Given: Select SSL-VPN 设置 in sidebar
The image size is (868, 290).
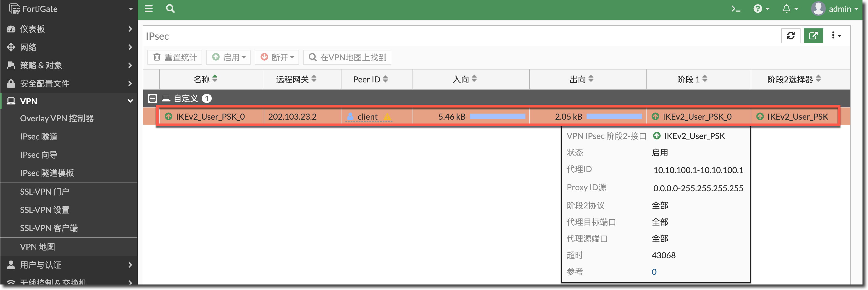Looking at the screenshot, I should click(x=45, y=210).
